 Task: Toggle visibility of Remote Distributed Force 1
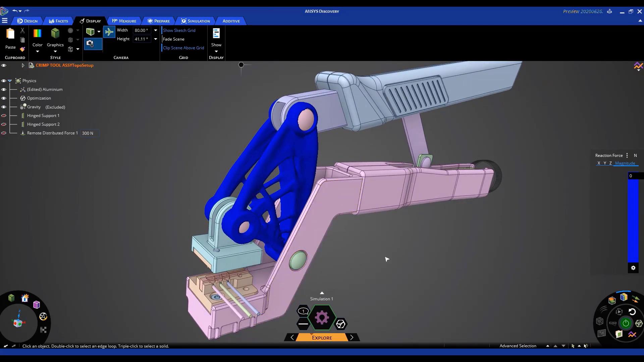tap(4, 133)
